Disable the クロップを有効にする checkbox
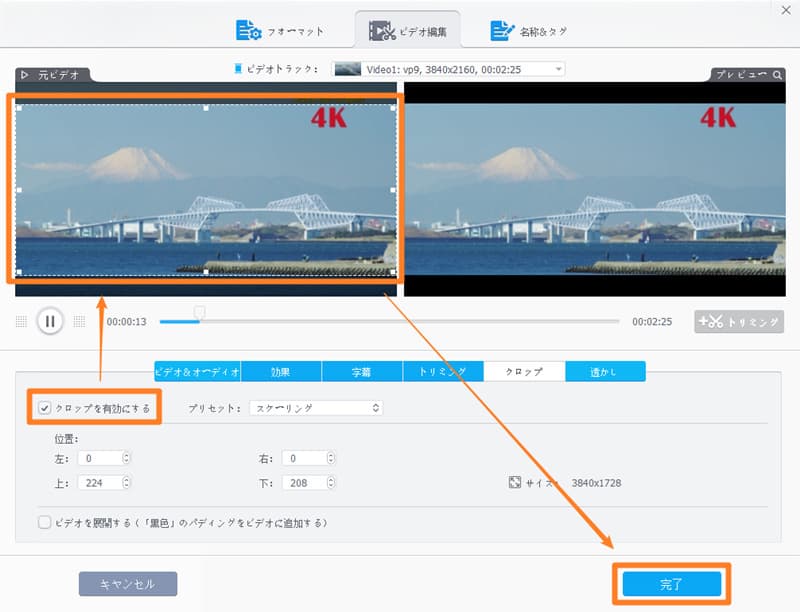The height and width of the screenshot is (612, 800). click(x=44, y=408)
